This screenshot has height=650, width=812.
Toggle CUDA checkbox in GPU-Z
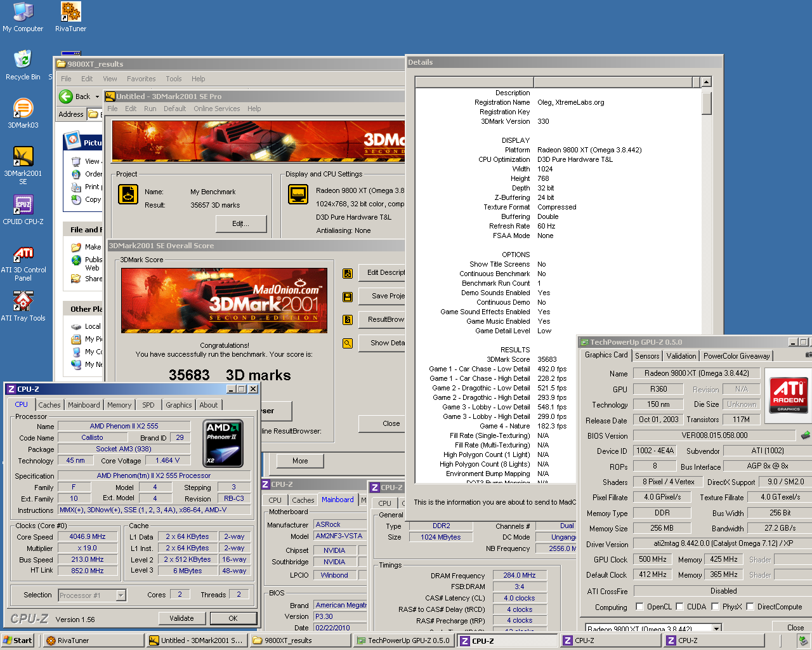click(x=679, y=607)
